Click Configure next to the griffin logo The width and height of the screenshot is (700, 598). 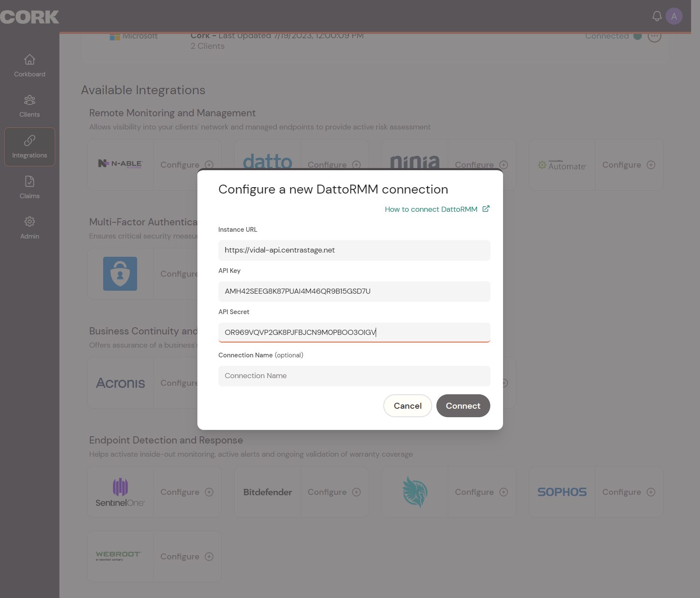(481, 492)
